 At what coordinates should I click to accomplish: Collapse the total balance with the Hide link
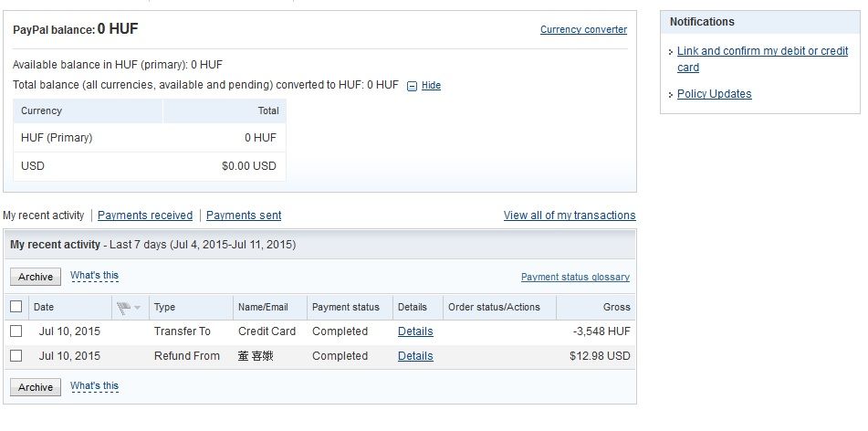coord(431,86)
